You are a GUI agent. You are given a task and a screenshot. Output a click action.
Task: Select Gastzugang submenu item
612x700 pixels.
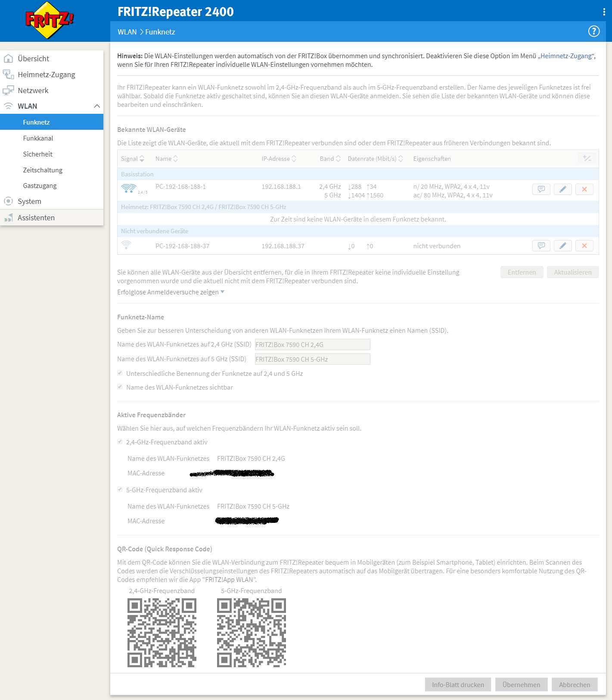coord(52,185)
